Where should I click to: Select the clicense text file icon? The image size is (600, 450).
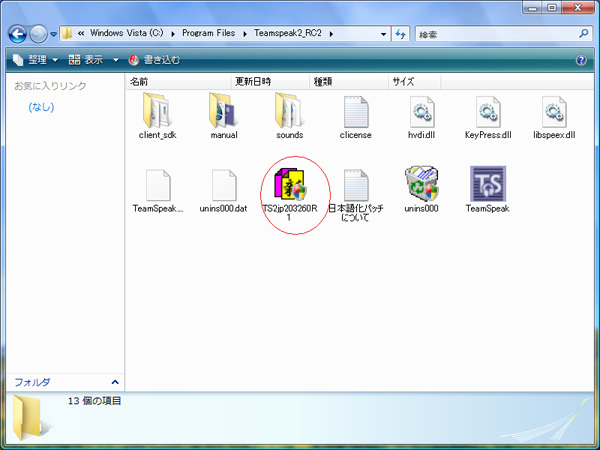click(355, 112)
